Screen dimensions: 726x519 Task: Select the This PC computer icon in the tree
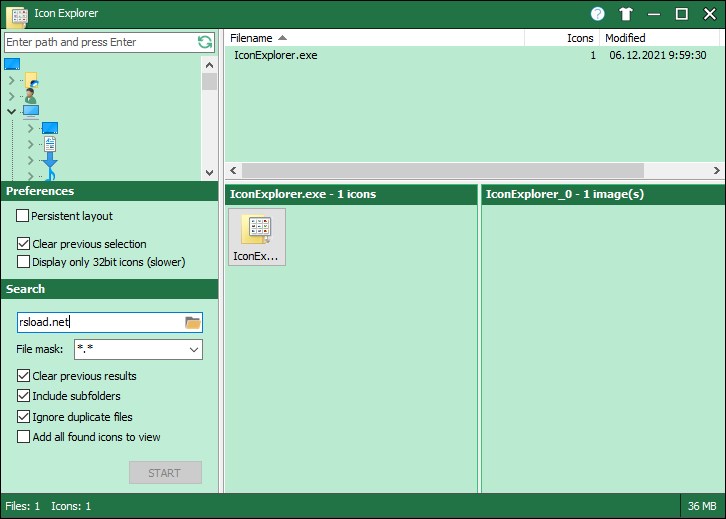coord(31,112)
